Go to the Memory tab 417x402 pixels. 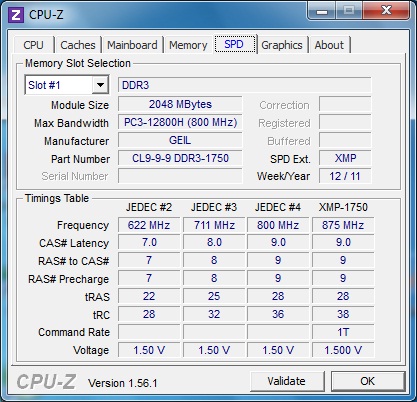click(188, 45)
